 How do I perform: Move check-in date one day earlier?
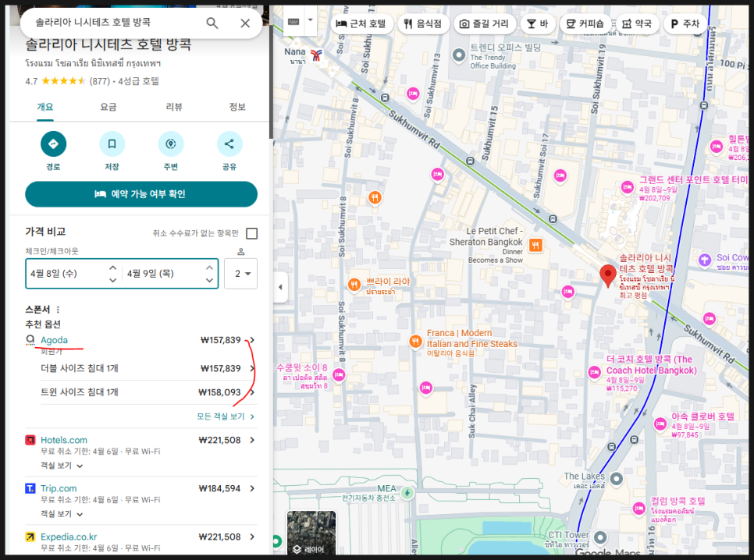(112, 280)
